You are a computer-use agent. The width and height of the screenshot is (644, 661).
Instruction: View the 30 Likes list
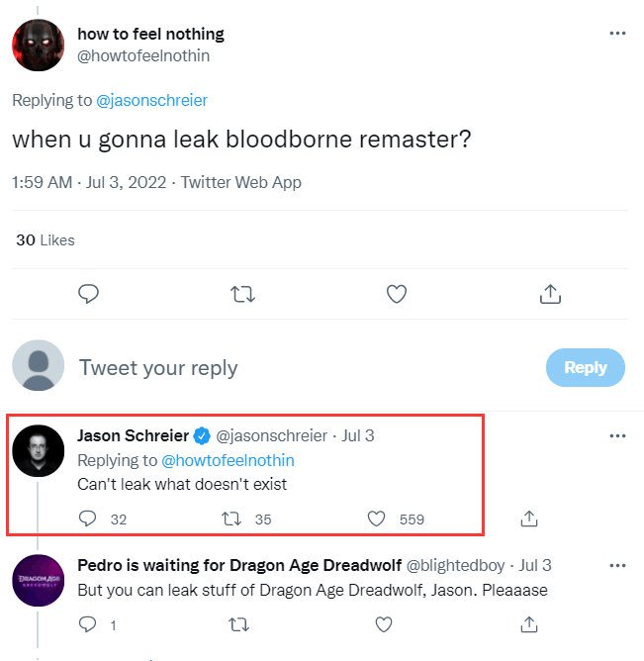click(46, 240)
